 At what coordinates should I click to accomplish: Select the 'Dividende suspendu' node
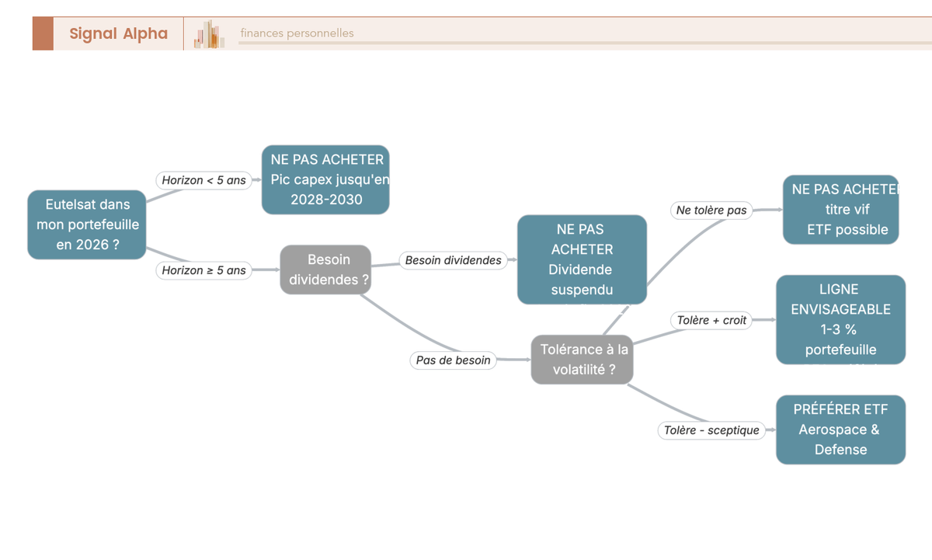582,259
